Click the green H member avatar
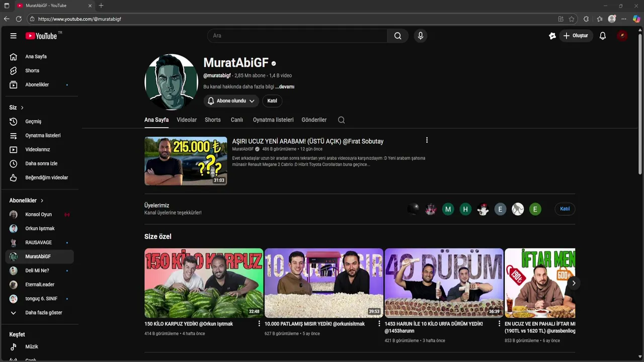Screen dimensions: 644x362 click(x=465, y=209)
